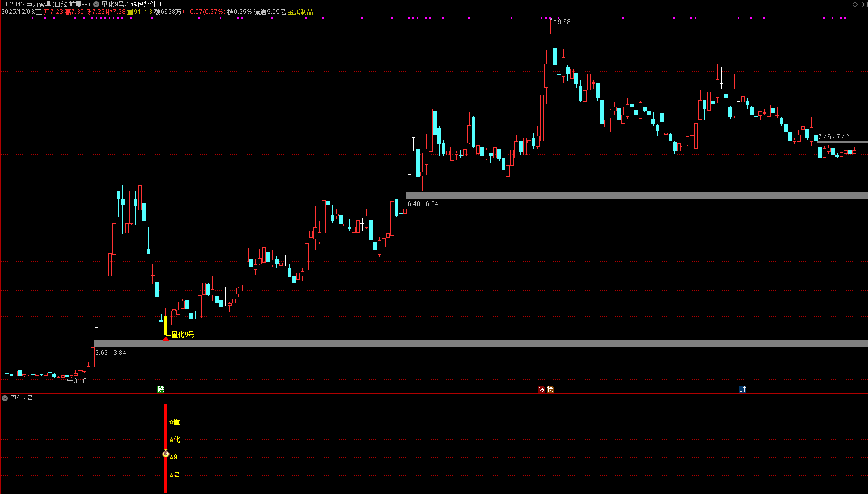Viewport: 868px width, 494px height.
Task: Click the gray gap band at 3.69-3.84
Action: (481, 344)
